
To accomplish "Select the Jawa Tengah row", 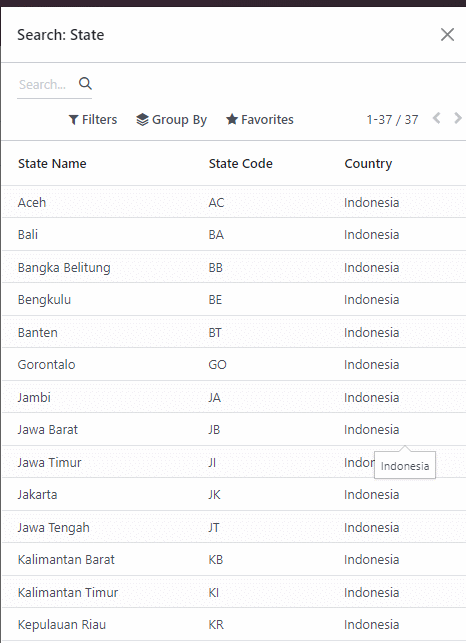I will [x=234, y=527].
